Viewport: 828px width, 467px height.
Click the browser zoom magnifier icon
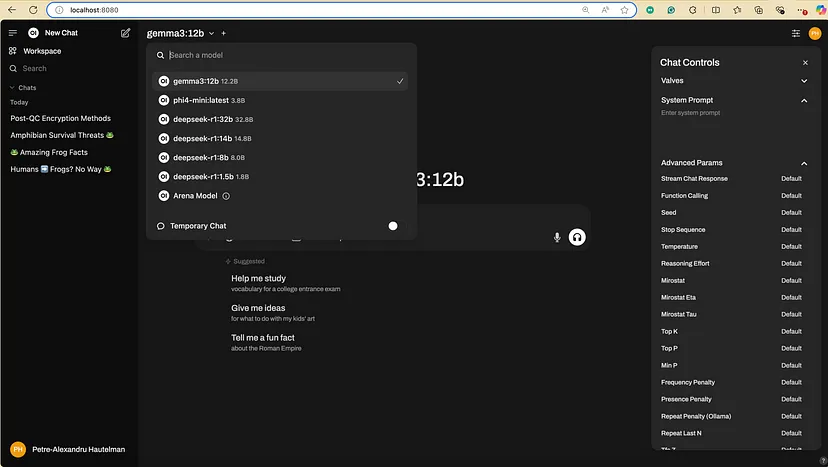click(586, 10)
